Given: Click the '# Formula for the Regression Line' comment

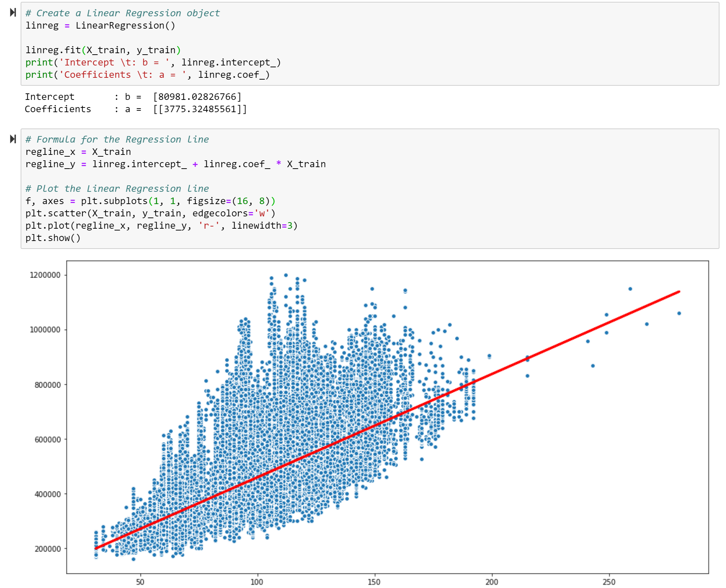Looking at the screenshot, I should pyautogui.click(x=117, y=140).
